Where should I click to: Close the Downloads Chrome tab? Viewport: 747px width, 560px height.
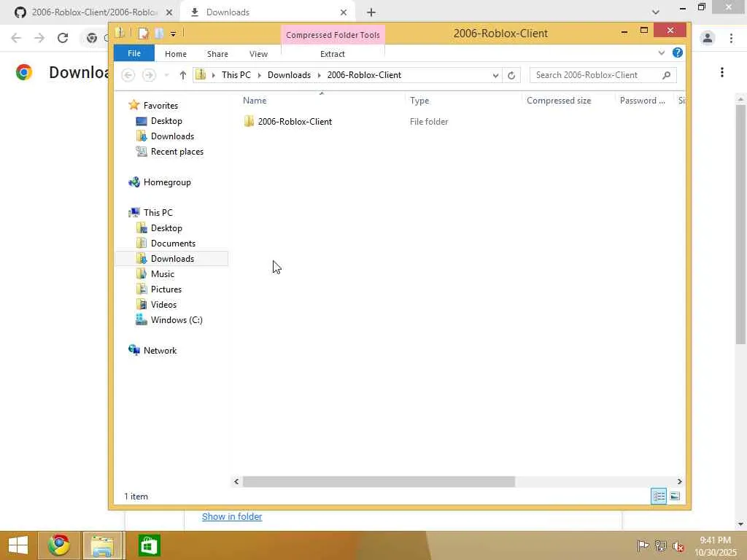click(x=344, y=12)
